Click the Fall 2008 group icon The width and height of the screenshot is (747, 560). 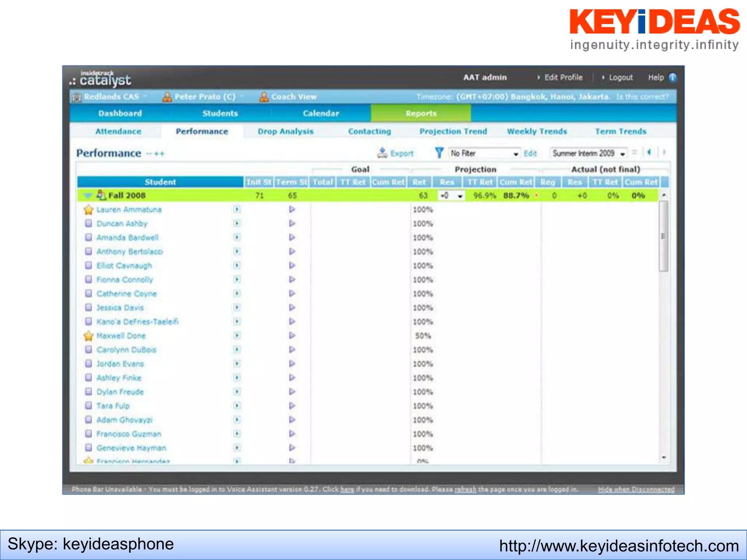(101, 195)
